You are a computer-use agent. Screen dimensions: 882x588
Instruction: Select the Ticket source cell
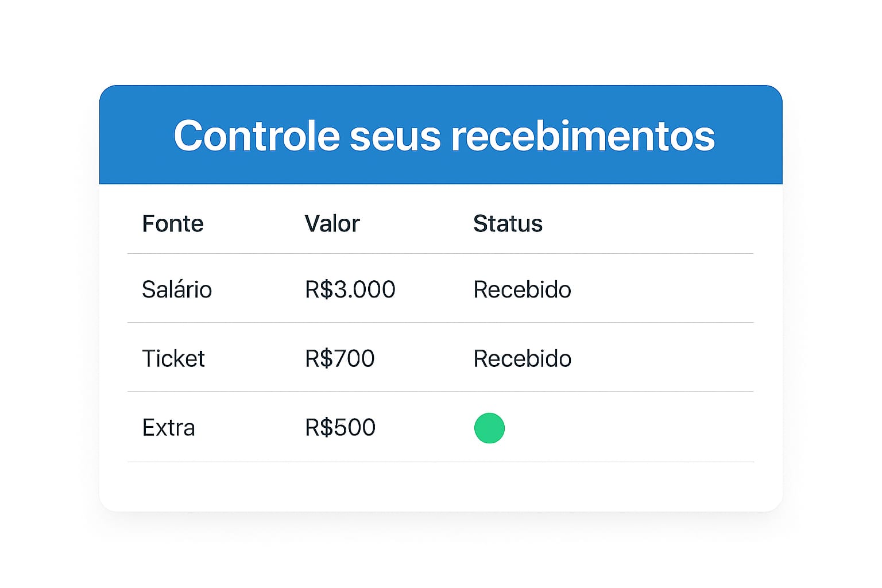tap(173, 359)
